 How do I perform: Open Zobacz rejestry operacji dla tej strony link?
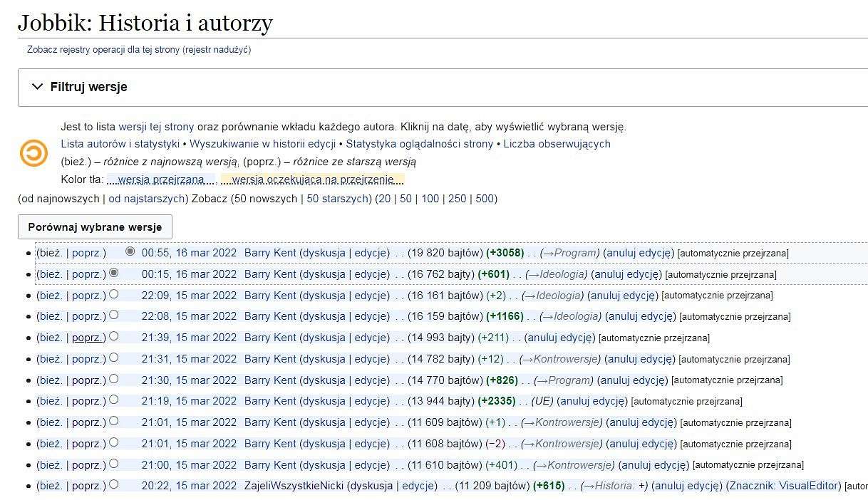(x=103, y=50)
